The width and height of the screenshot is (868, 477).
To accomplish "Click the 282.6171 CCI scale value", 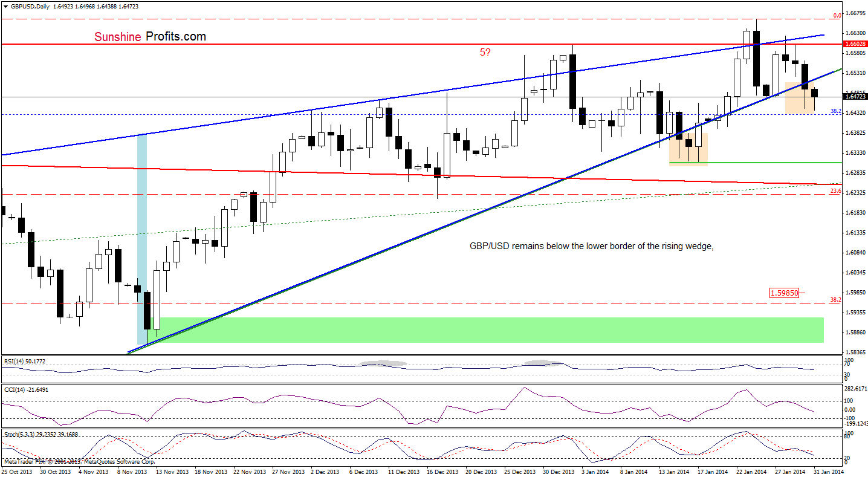I will pos(855,389).
